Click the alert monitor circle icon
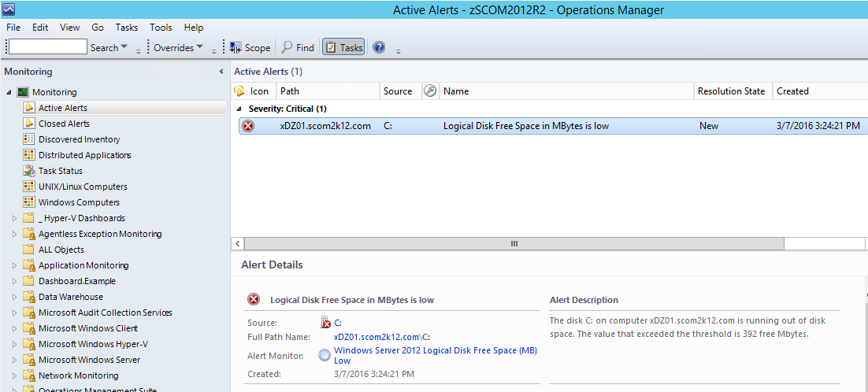The height and width of the screenshot is (392, 868). pos(325,356)
